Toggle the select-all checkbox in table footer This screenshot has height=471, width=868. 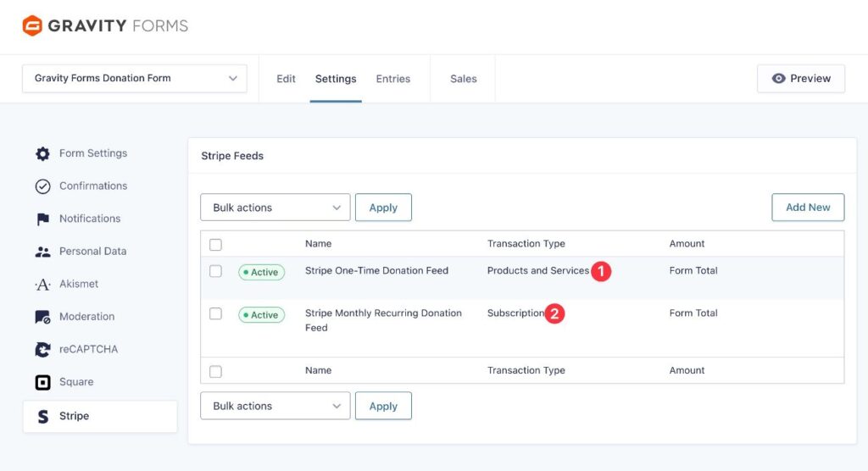pyautogui.click(x=215, y=371)
